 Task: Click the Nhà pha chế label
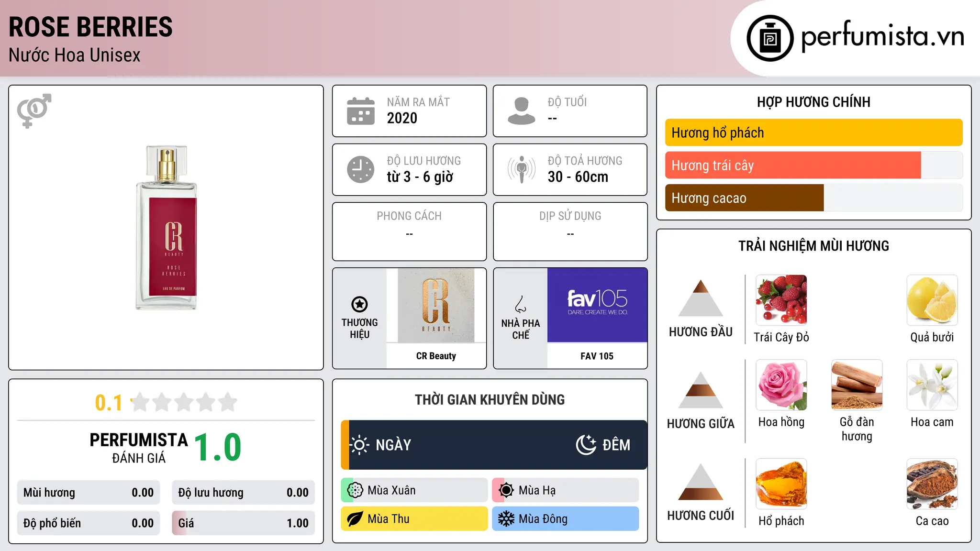(521, 329)
